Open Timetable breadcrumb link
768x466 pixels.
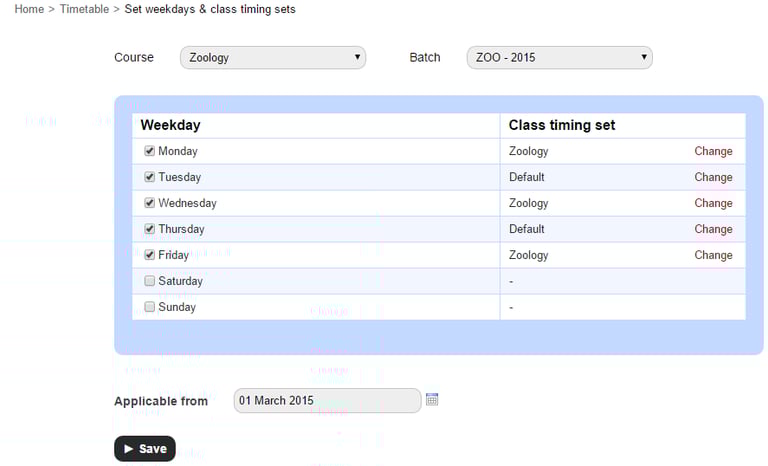tap(84, 9)
